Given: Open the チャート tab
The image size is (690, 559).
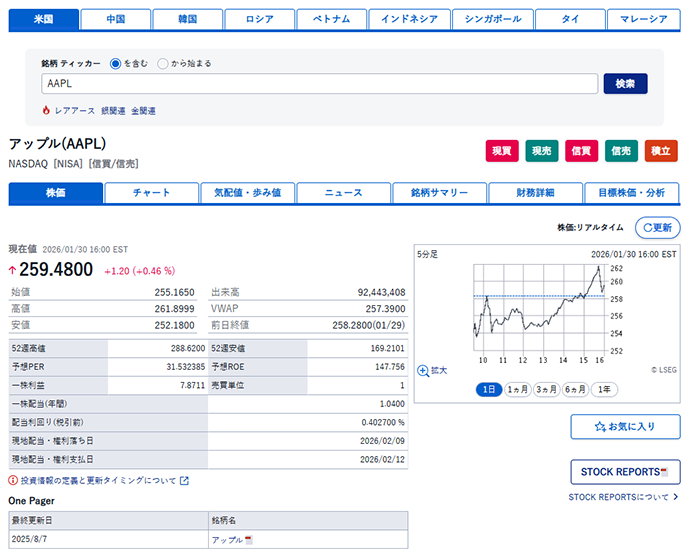Looking at the screenshot, I should pyautogui.click(x=152, y=193).
